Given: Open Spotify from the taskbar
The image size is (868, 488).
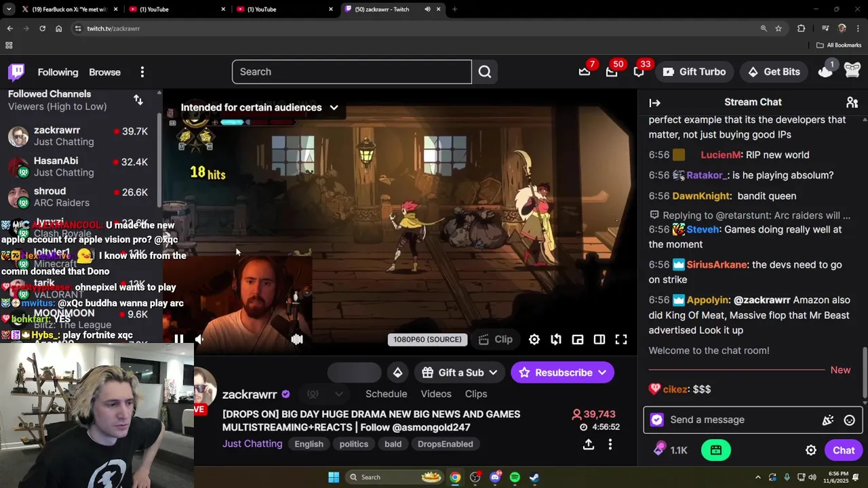Looking at the screenshot, I should (515, 477).
